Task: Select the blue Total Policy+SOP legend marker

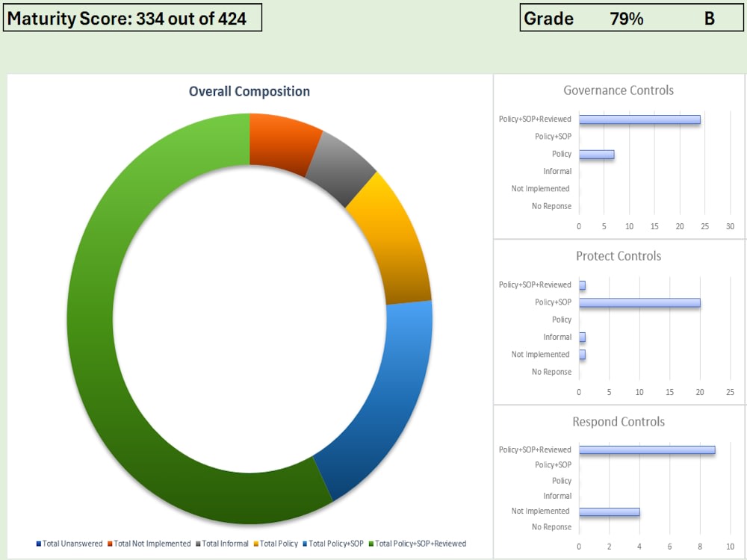Action: (305, 544)
